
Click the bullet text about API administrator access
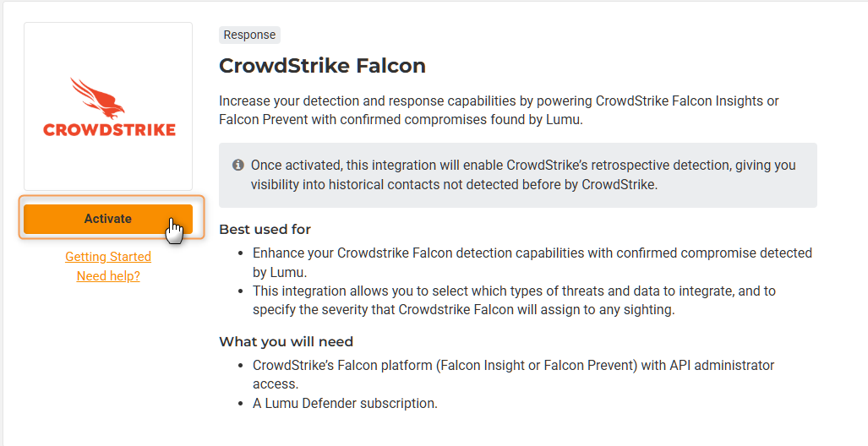(x=513, y=374)
